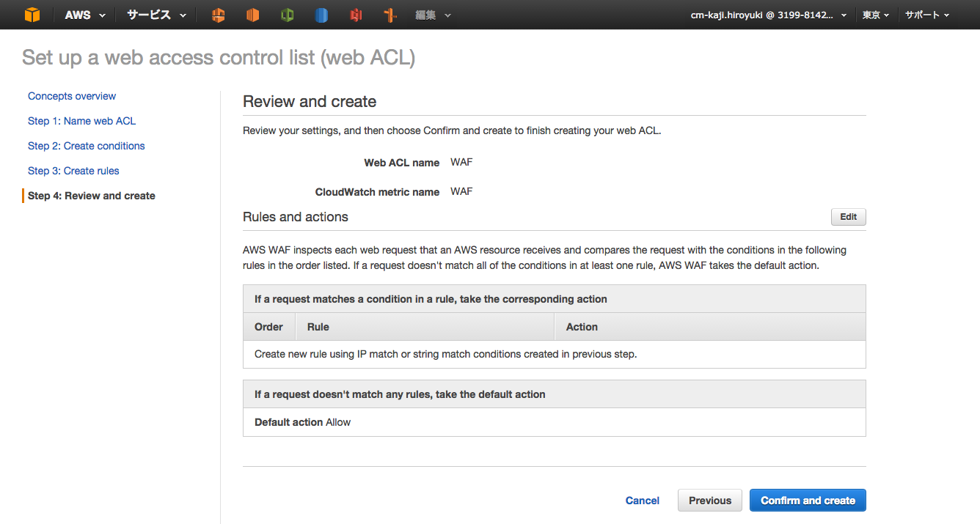
Task: Go to Step 1: Name web ACL
Action: [82, 121]
